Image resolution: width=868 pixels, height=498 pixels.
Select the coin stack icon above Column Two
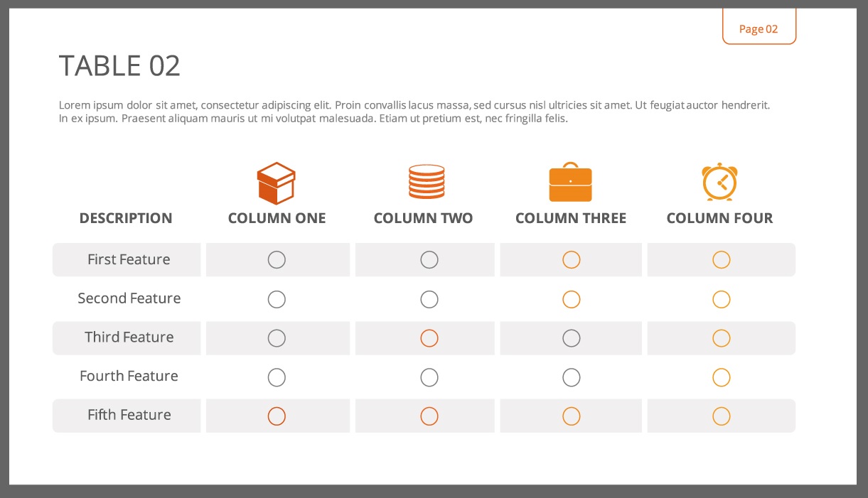point(427,182)
